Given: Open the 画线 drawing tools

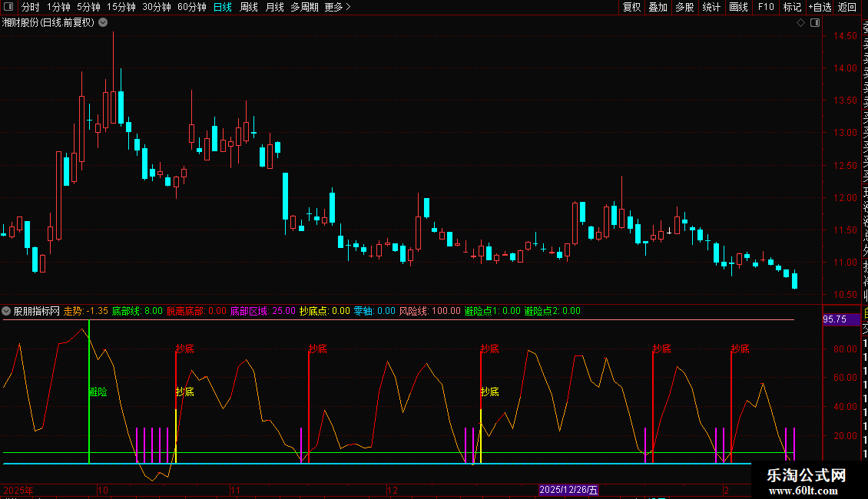Looking at the screenshot, I should [738, 7].
